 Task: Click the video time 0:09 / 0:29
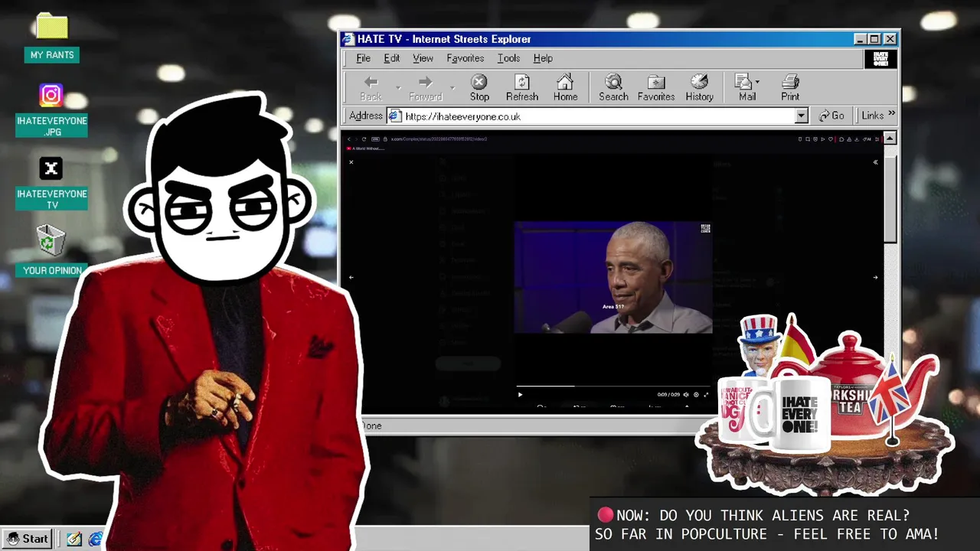point(668,395)
